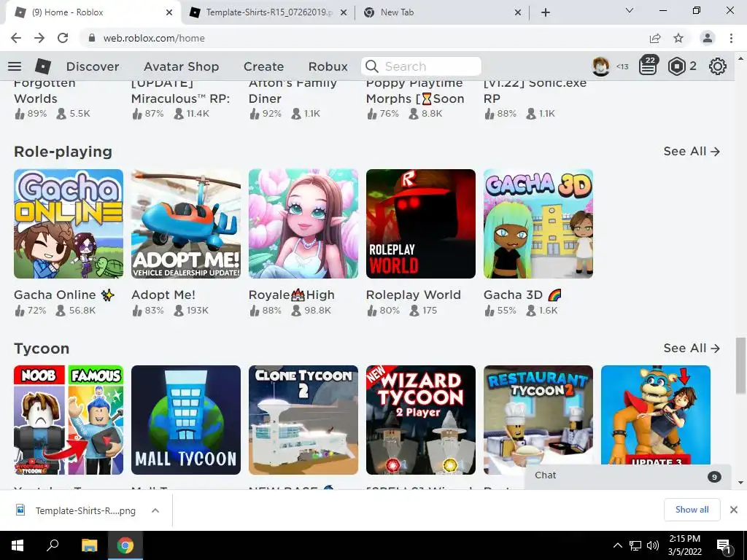Click the share page icon
Viewport: 747px width, 560px height.
coord(655,38)
